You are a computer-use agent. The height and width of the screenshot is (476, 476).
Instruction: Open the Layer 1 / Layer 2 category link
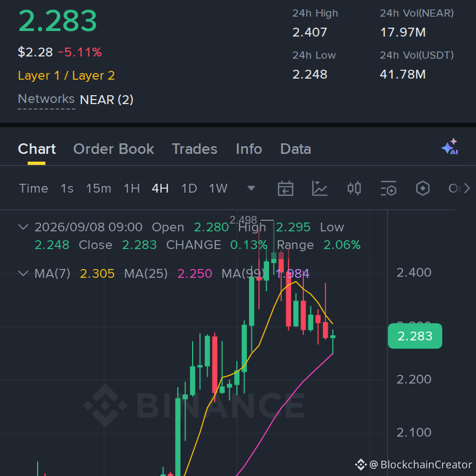pyautogui.click(x=67, y=76)
